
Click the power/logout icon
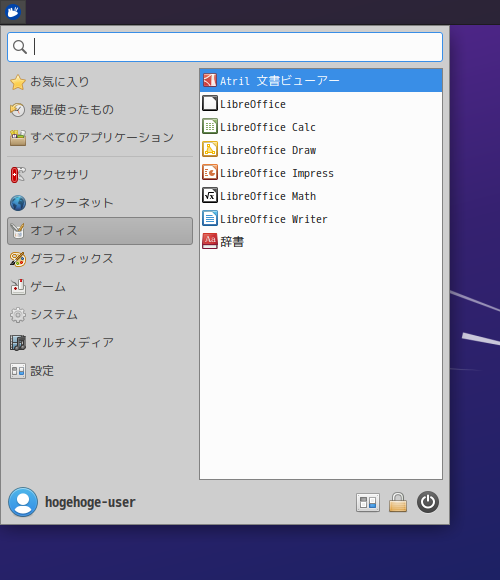(428, 502)
